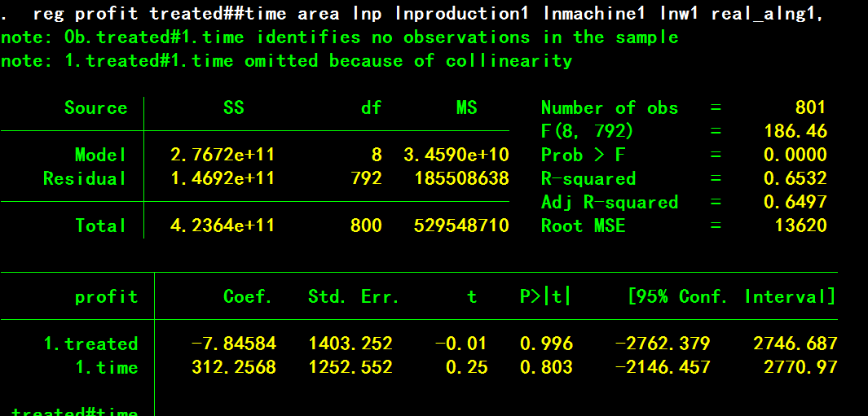Screen dimensions: 868x416
Task: Select Total SS value 4.2364e+11
Action: (x=222, y=226)
